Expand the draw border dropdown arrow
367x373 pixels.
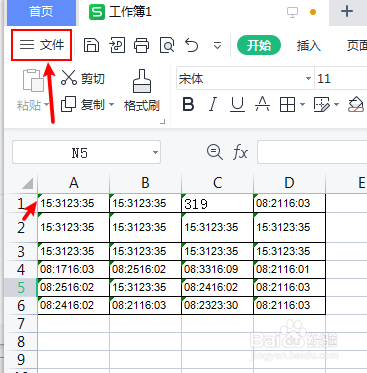(x=336, y=105)
